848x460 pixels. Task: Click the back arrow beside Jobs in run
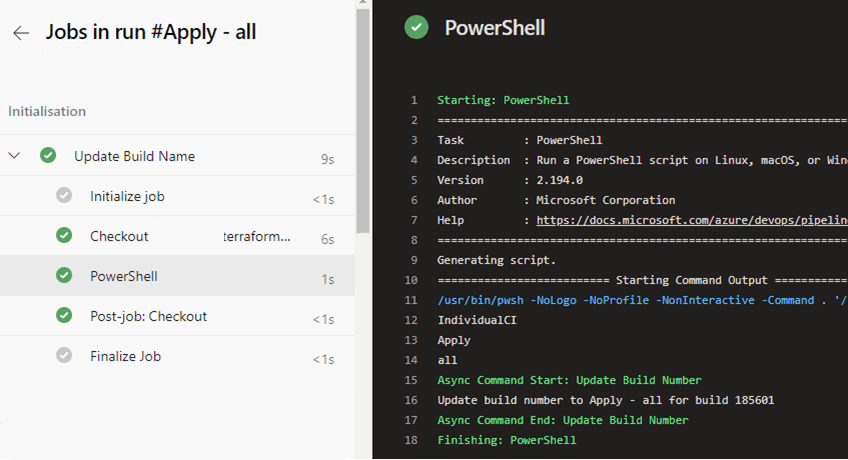coord(21,33)
